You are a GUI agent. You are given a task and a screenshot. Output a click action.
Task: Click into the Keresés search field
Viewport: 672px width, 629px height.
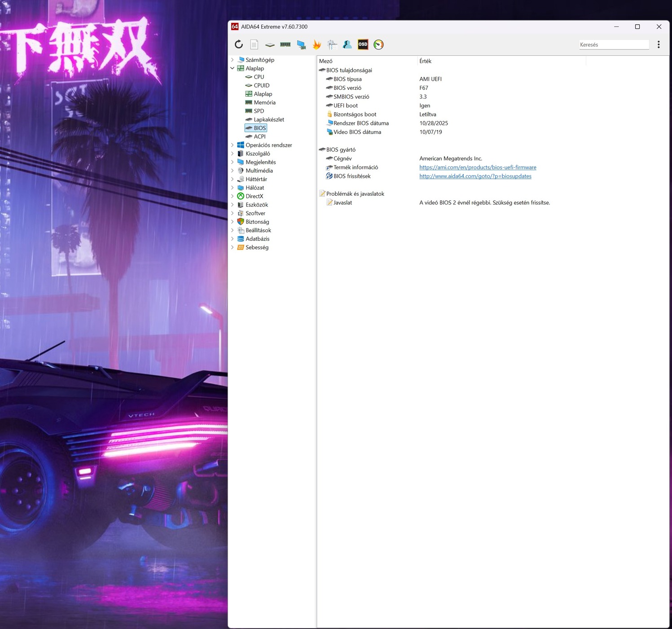click(x=614, y=44)
